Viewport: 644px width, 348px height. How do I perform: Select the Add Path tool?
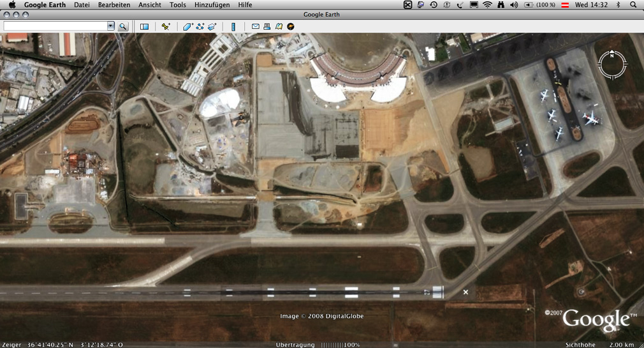coord(200,26)
